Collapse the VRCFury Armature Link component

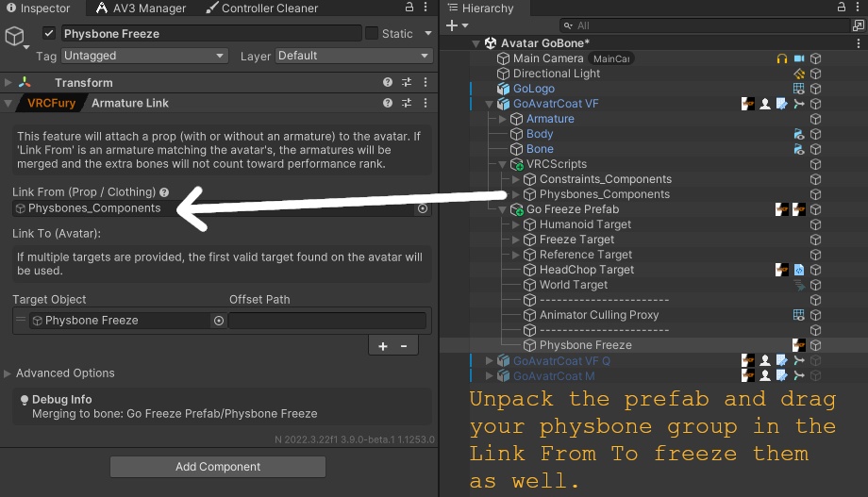point(8,103)
